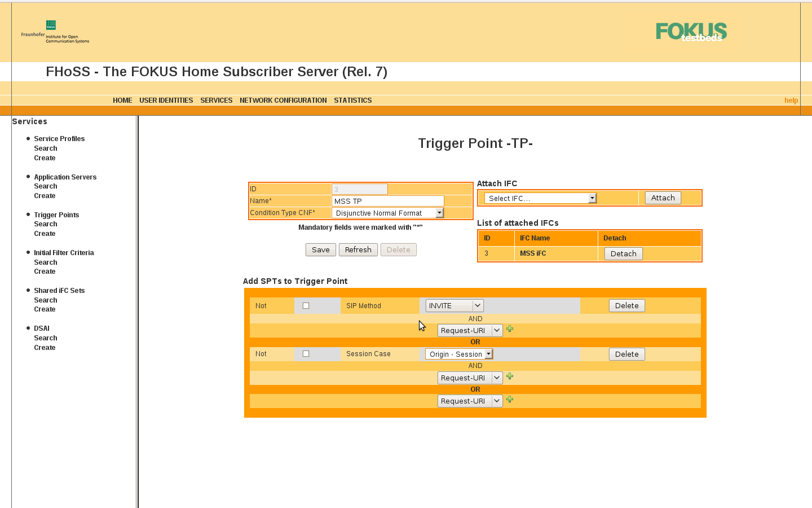812x508 pixels.
Task: Open the INVITE SIP method dropdown
Action: click(x=454, y=305)
